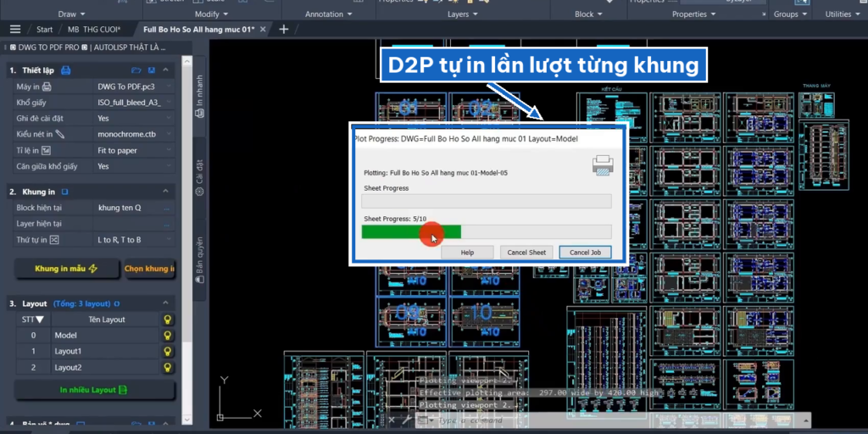Toggle the light bulb for Layout2

166,368
